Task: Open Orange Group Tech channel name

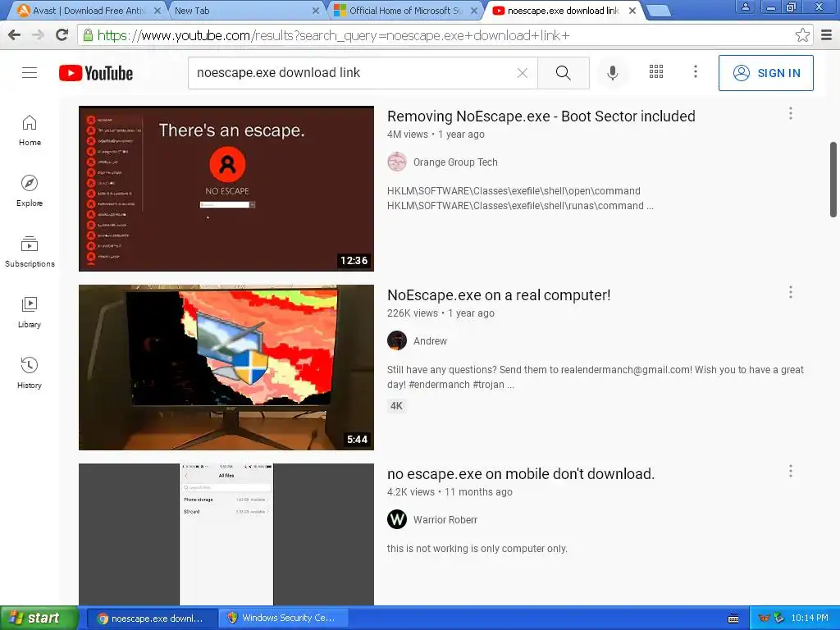Action: [455, 162]
